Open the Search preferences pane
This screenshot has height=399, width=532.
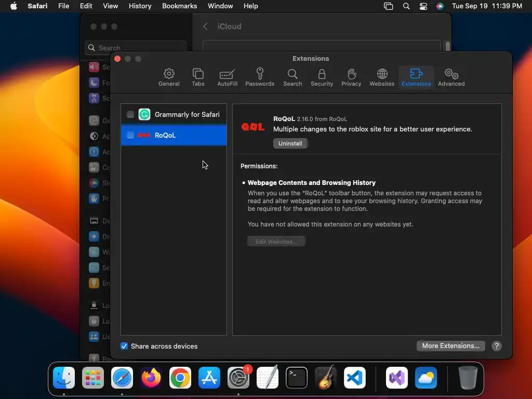tap(292, 77)
